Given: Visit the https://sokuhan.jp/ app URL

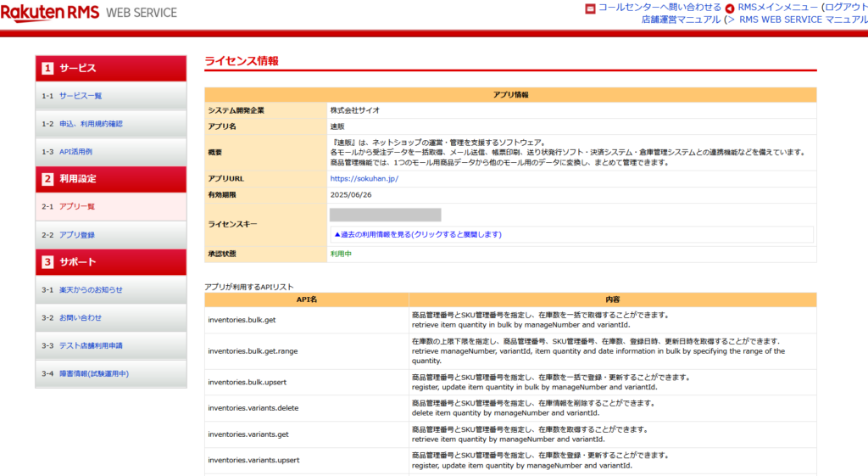Looking at the screenshot, I should tap(364, 179).
